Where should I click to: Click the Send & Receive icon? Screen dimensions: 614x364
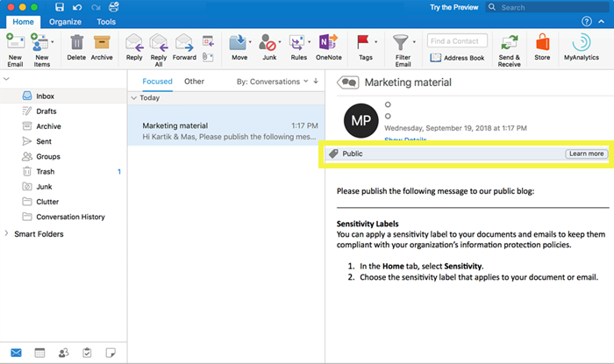click(510, 43)
